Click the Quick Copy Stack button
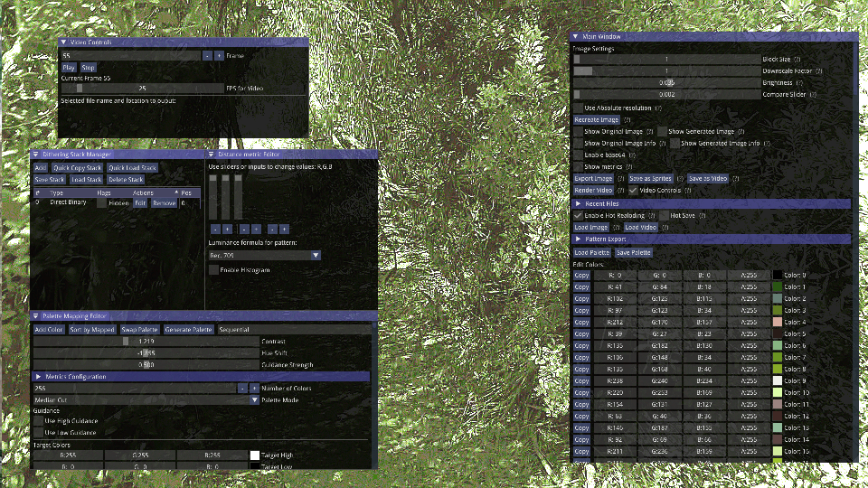 tap(78, 168)
